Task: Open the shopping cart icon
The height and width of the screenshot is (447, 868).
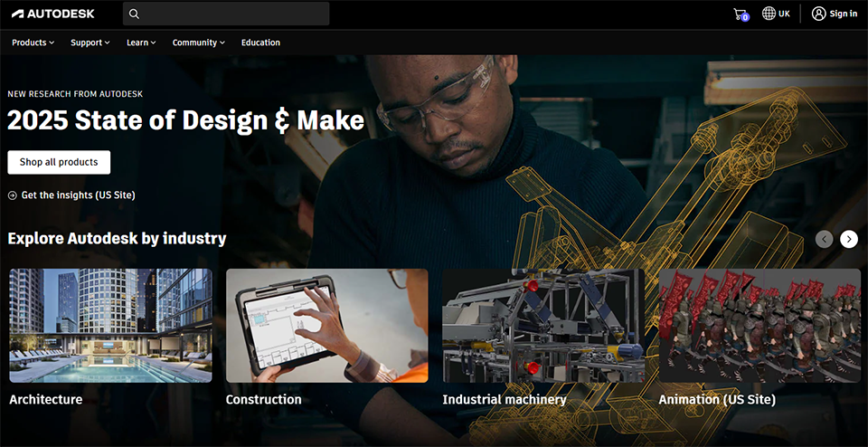Action: 741,14
